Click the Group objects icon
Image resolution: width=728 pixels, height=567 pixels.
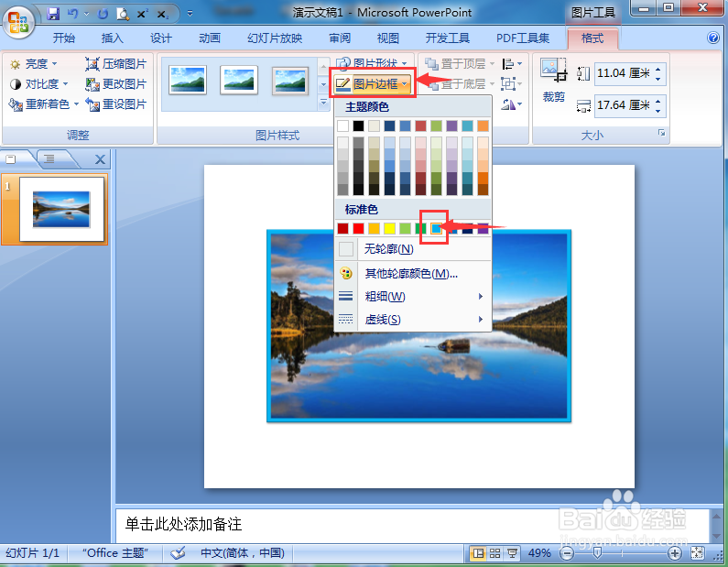coord(511,84)
